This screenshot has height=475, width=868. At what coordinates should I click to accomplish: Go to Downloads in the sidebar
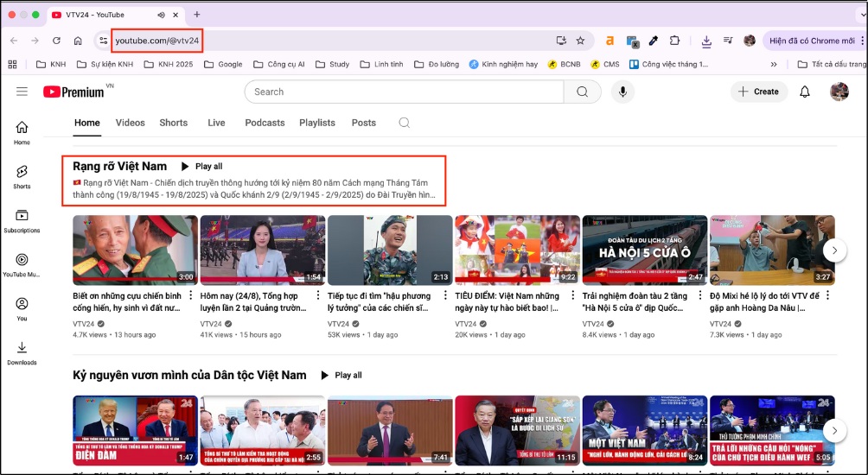(x=22, y=352)
